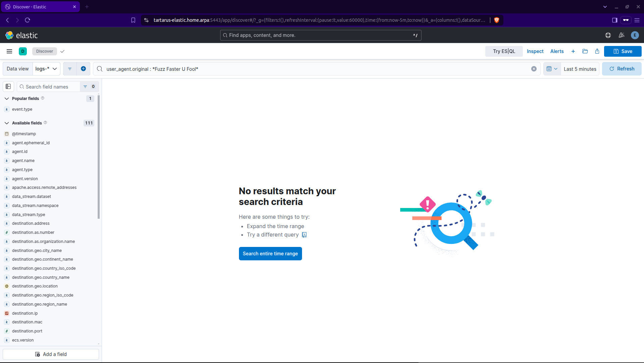Open the logs-* data view dropdown

[46, 69]
